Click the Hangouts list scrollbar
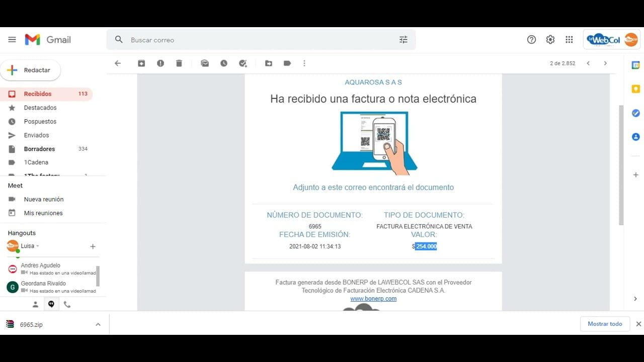 click(98, 276)
